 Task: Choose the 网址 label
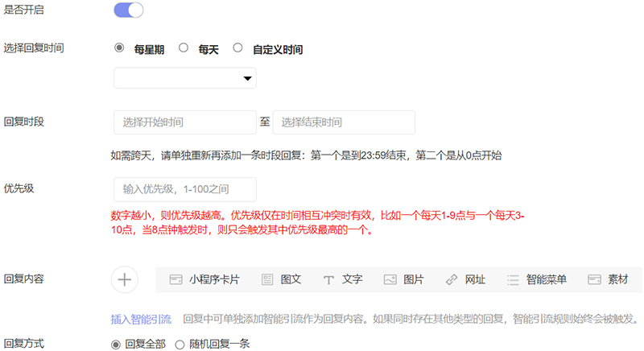[x=475, y=279]
